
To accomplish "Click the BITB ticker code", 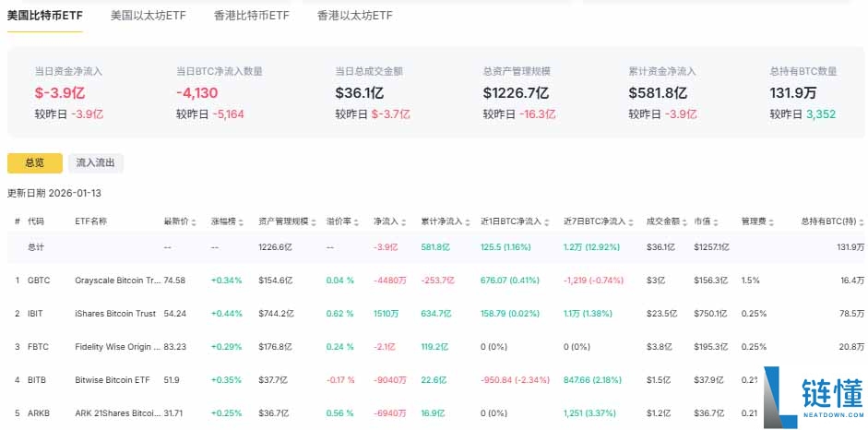I will (x=38, y=380).
